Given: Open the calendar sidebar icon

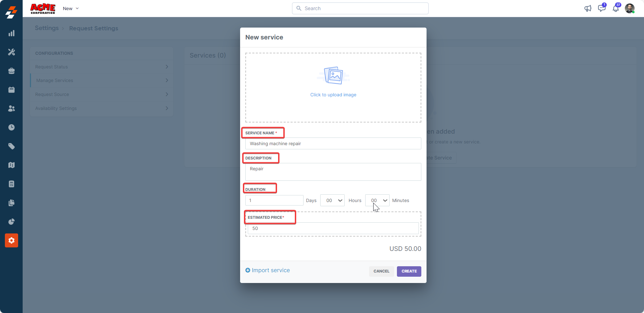Looking at the screenshot, I should click(x=11, y=90).
